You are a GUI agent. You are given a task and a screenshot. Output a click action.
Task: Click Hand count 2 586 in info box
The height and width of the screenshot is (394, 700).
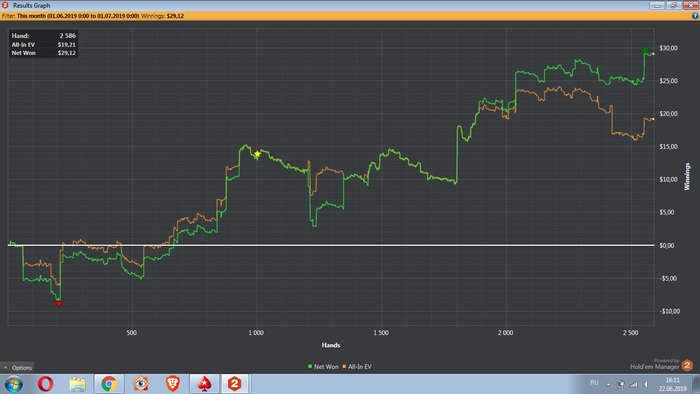click(68, 35)
